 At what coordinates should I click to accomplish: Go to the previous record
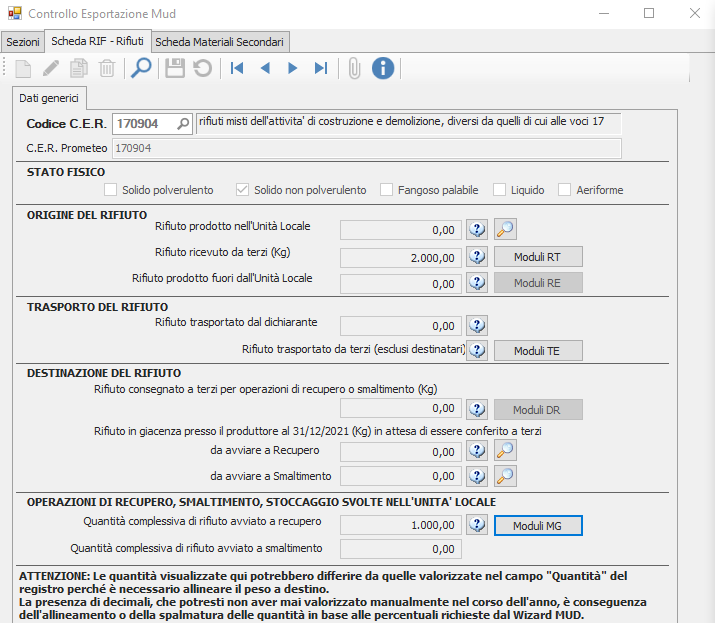tap(265, 68)
